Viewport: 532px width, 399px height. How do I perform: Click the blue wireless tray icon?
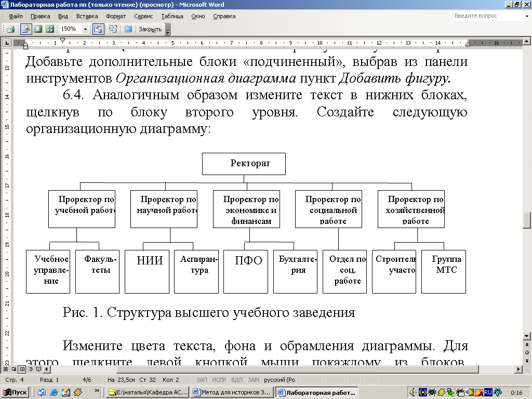pyautogui.click(x=422, y=393)
